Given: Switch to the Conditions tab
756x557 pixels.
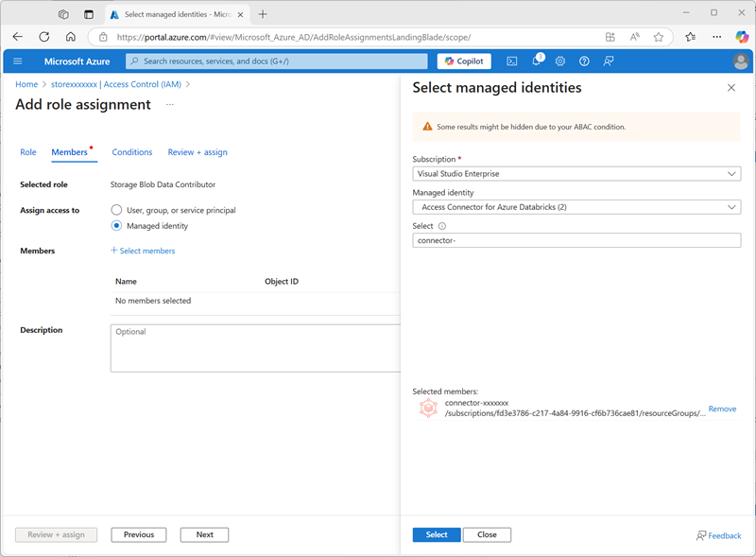Looking at the screenshot, I should 132,152.
